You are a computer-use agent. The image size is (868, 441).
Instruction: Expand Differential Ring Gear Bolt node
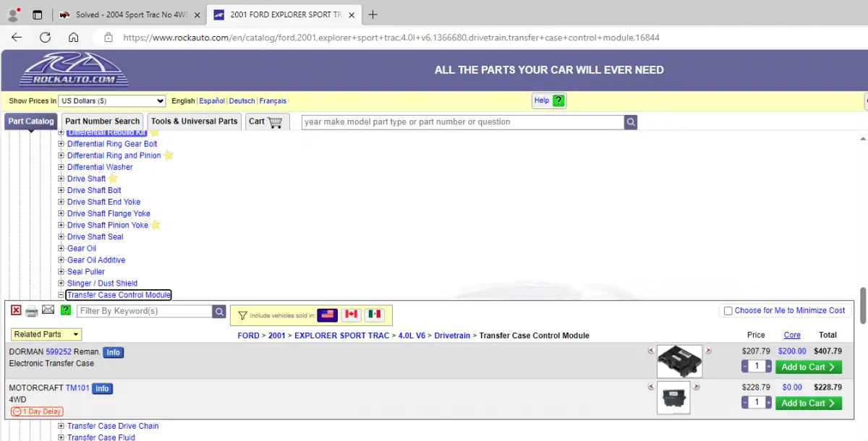coord(61,144)
